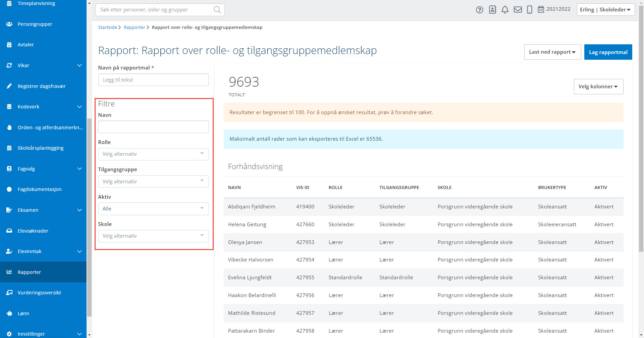Viewport: 644px width, 338px height.
Task: Expand the Fagvalg menu chevron
Action: click(x=79, y=169)
